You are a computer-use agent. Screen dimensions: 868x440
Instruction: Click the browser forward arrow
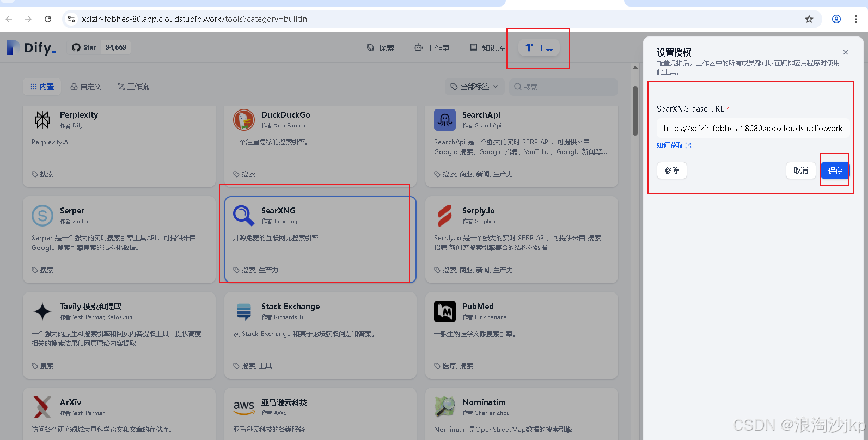(28, 19)
